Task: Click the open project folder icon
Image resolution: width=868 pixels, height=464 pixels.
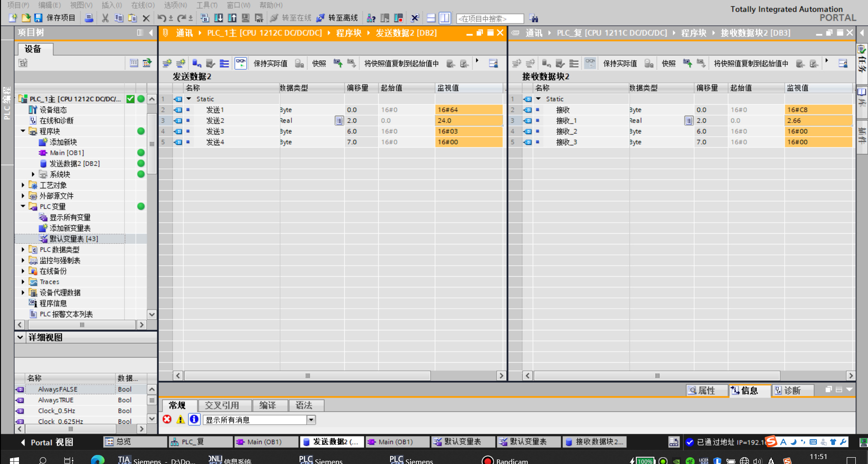Action: point(26,18)
